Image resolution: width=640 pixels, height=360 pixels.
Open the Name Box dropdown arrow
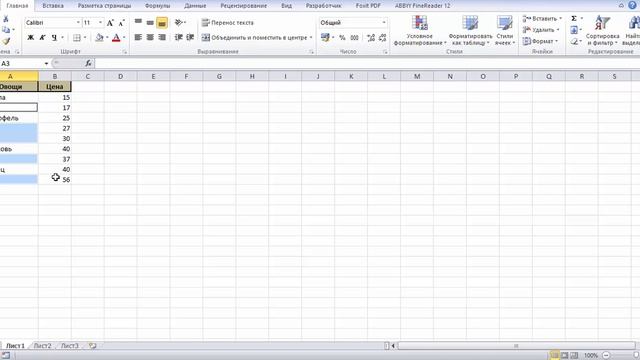click(46, 64)
